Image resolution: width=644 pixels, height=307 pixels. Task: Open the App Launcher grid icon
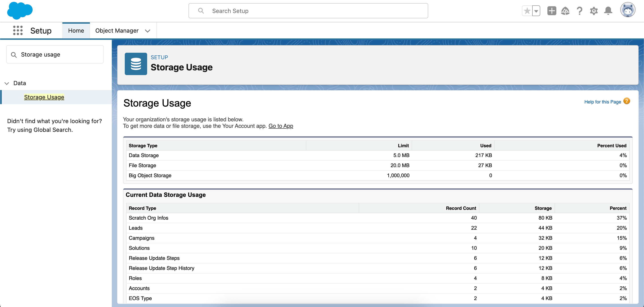click(18, 30)
